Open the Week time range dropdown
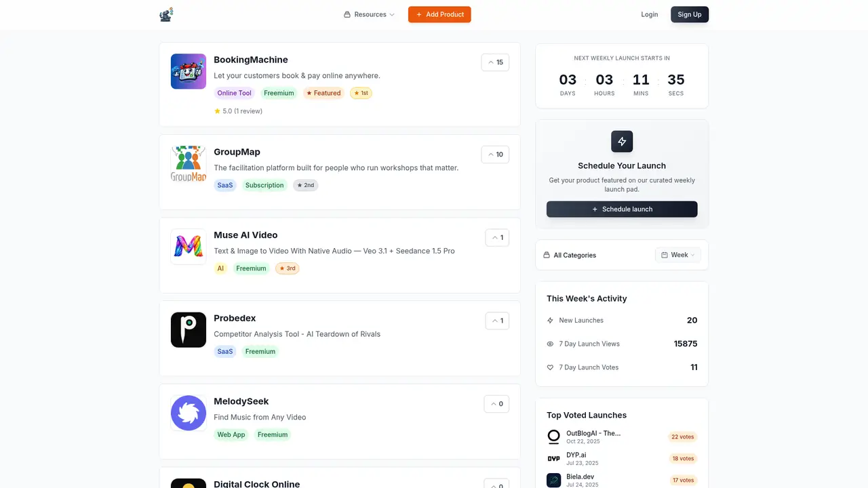This screenshot has height=488, width=868. [x=677, y=255]
